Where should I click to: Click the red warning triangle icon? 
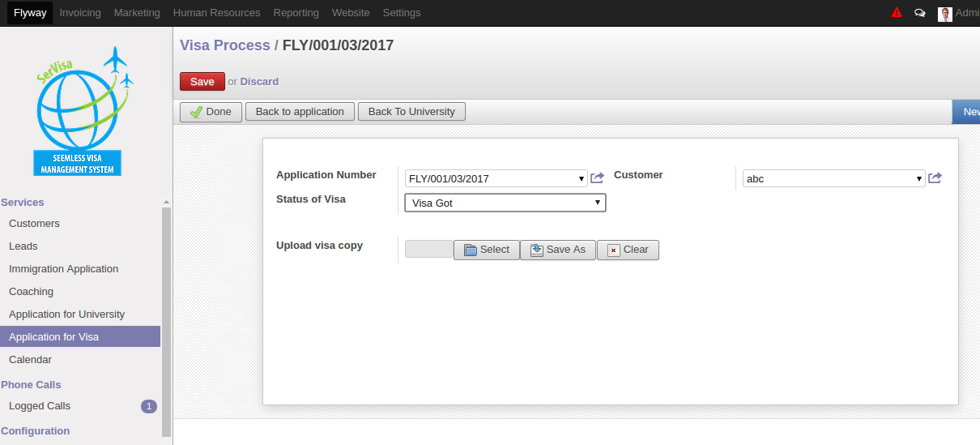point(897,13)
